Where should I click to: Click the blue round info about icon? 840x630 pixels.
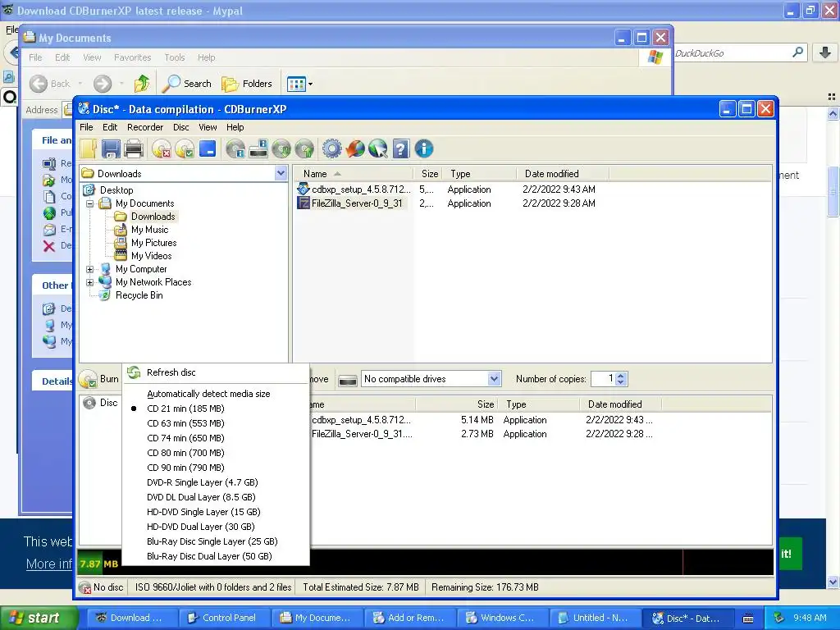click(424, 149)
